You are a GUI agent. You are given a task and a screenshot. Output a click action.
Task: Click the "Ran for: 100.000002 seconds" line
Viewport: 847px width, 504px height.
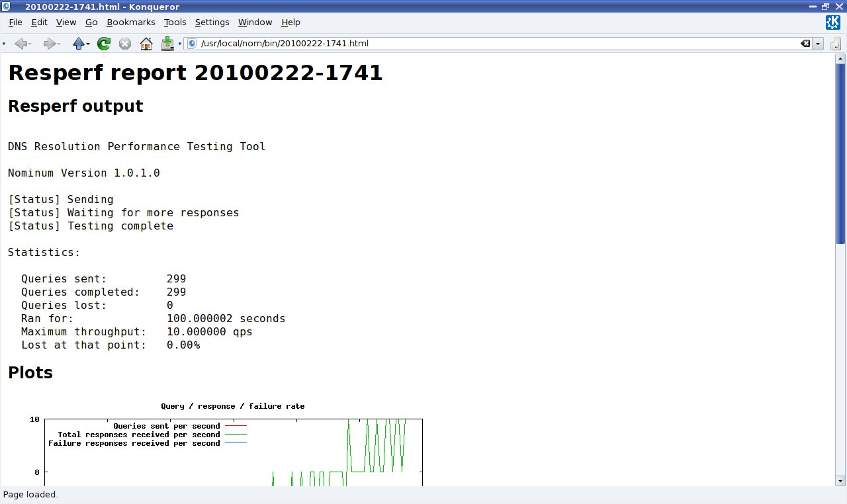154,319
